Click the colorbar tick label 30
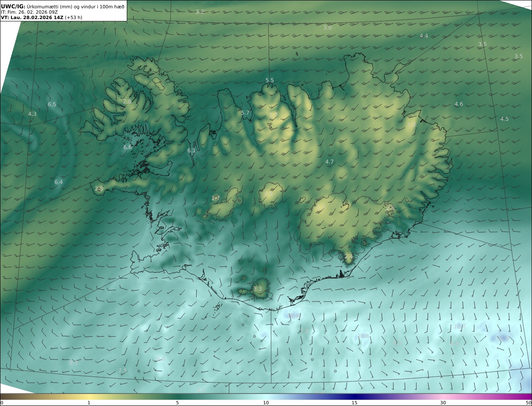This screenshot has height=406, width=532. (443, 403)
